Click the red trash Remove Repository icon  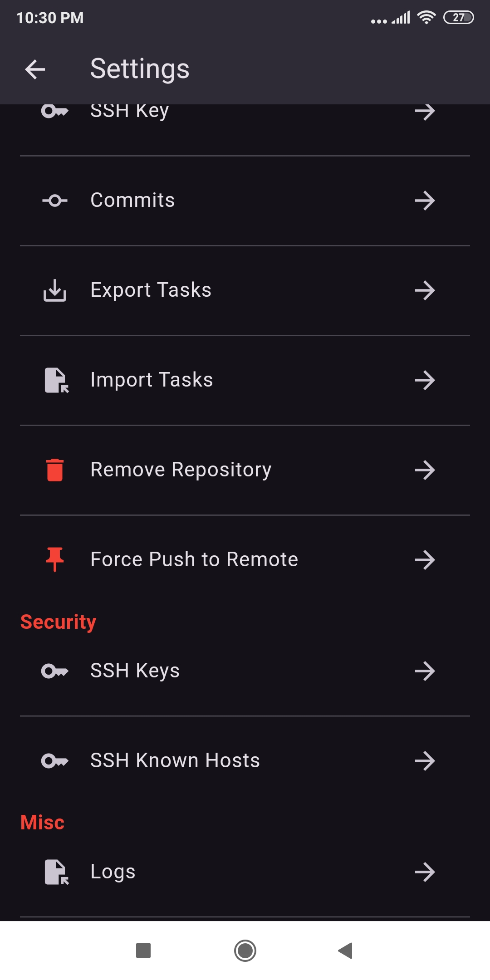pos(55,470)
